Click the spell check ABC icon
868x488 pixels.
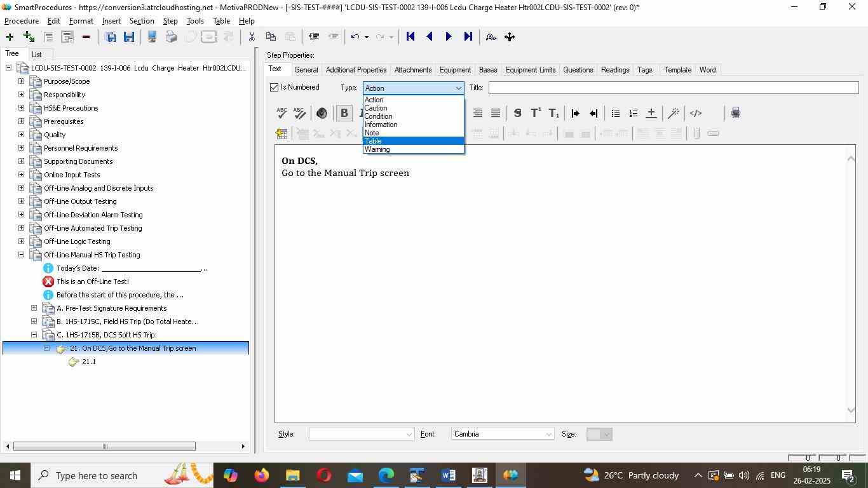[x=281, y=113]
